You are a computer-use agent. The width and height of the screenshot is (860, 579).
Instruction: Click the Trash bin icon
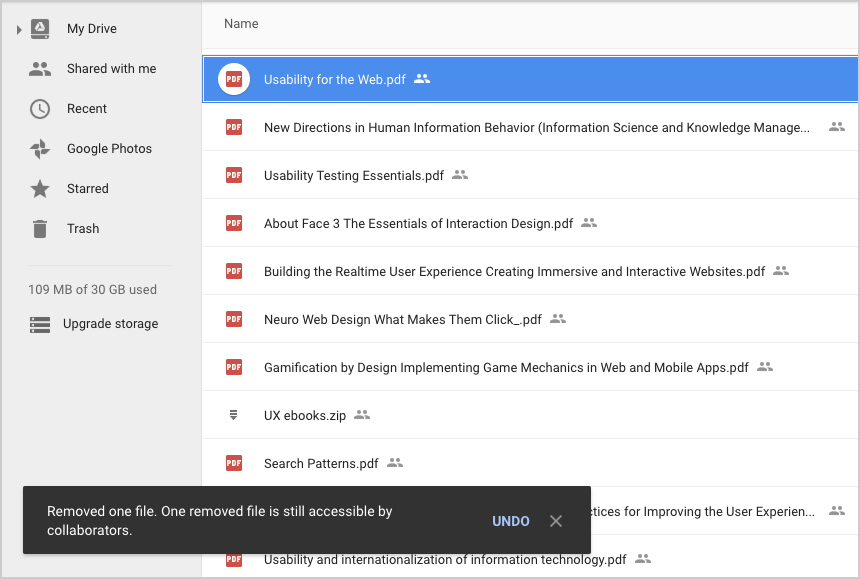pyautogui.click(x=40, y=229)
